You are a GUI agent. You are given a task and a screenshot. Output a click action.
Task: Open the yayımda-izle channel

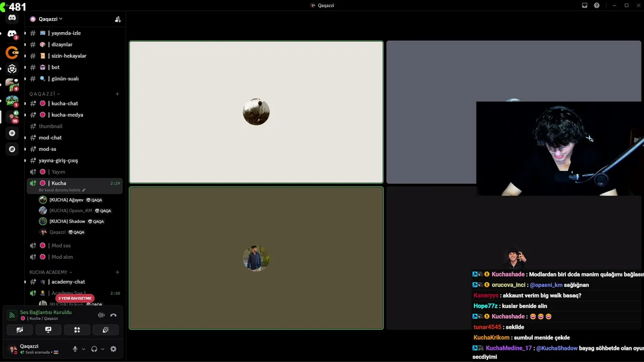point(74,33)
